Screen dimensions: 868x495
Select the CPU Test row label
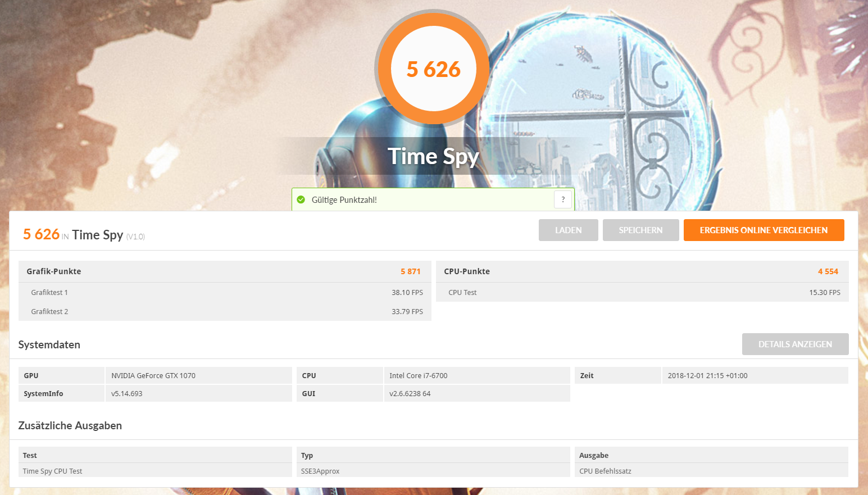pos(462,293)
